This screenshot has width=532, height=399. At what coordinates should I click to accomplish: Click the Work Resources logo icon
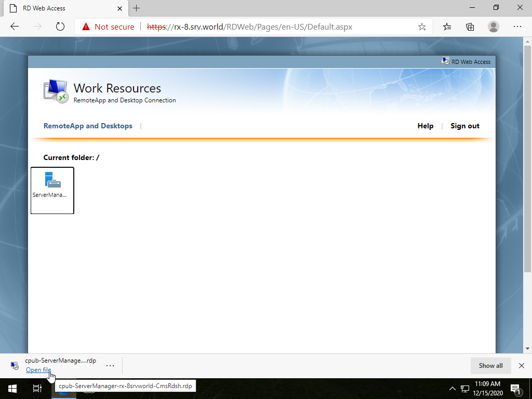[56, 91]
